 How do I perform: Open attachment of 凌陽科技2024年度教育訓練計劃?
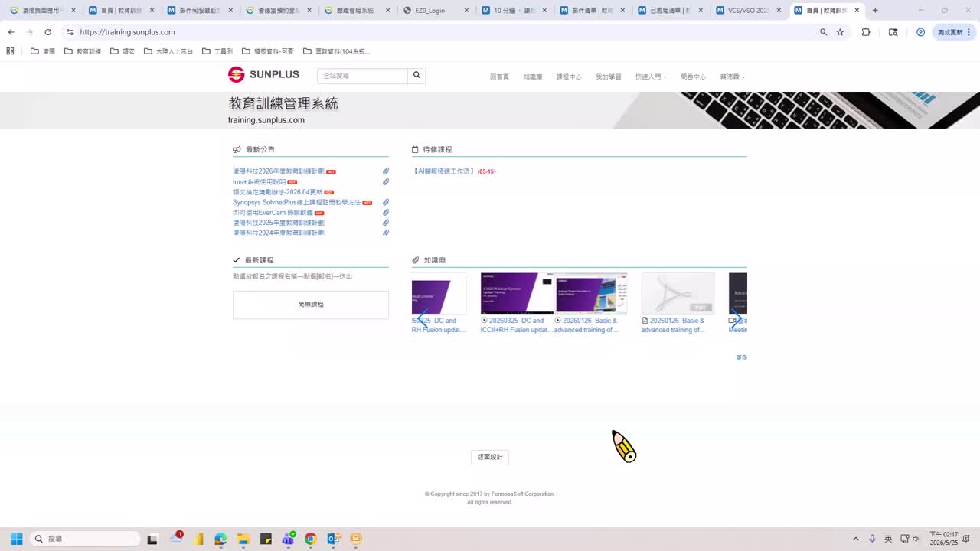coord(386,233)
